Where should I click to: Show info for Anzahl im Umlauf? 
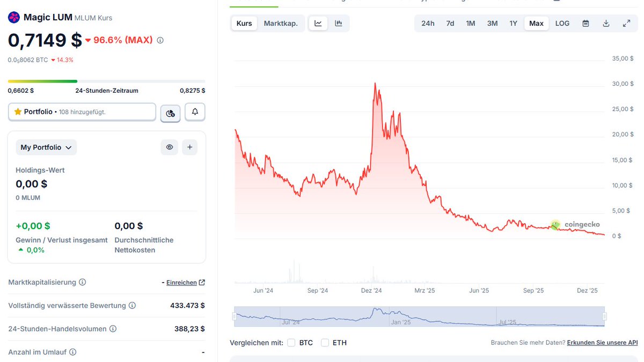point(72,352)
